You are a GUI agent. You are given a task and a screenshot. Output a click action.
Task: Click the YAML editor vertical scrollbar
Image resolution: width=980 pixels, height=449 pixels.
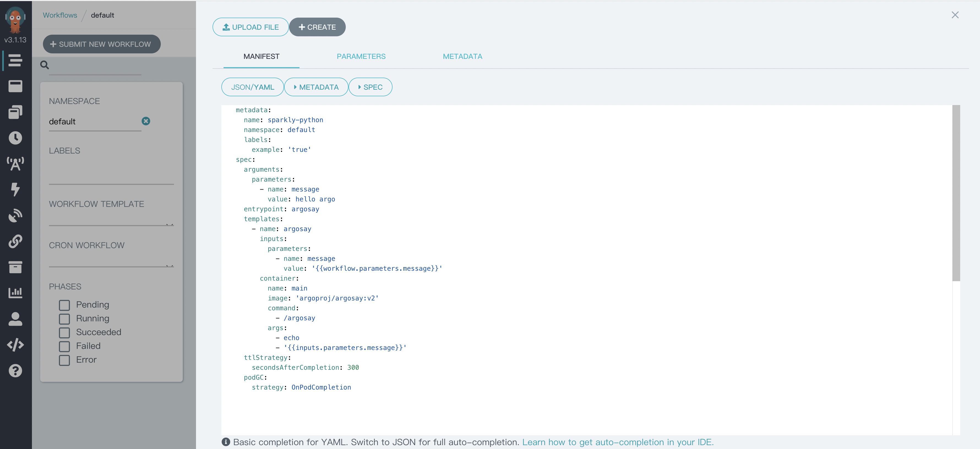point(956,193)
